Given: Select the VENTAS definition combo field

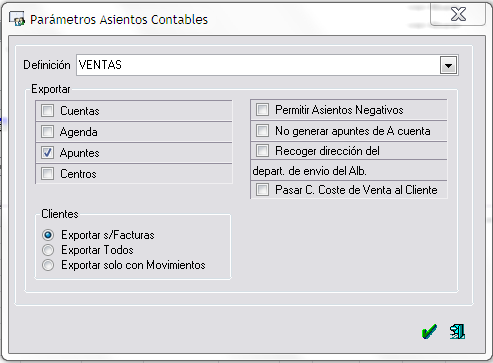Looking at the screenshot, I should pyautogui.click(x=267, y=65).
